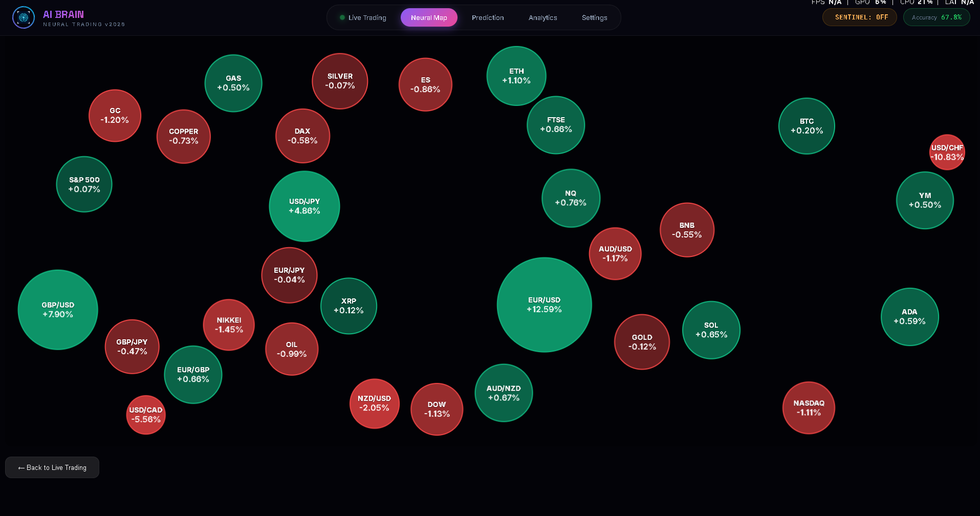
Task: Click the AI Brain logo icon
Action: [x=23, y=18]
